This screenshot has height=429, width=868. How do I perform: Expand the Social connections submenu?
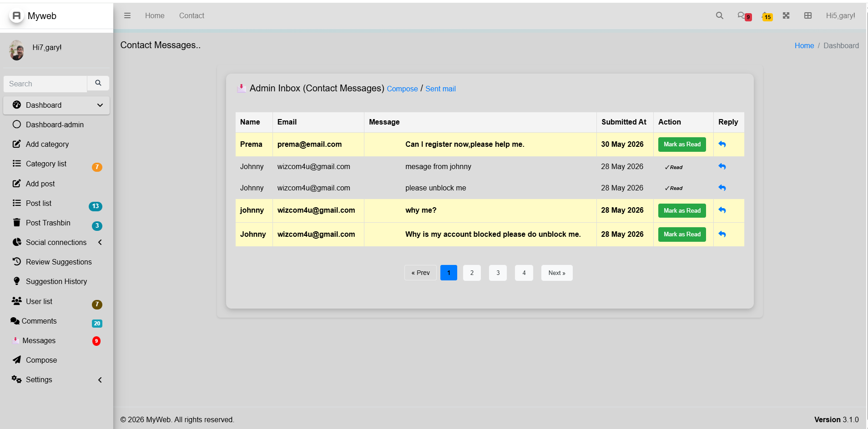click(x=100, y=242)
